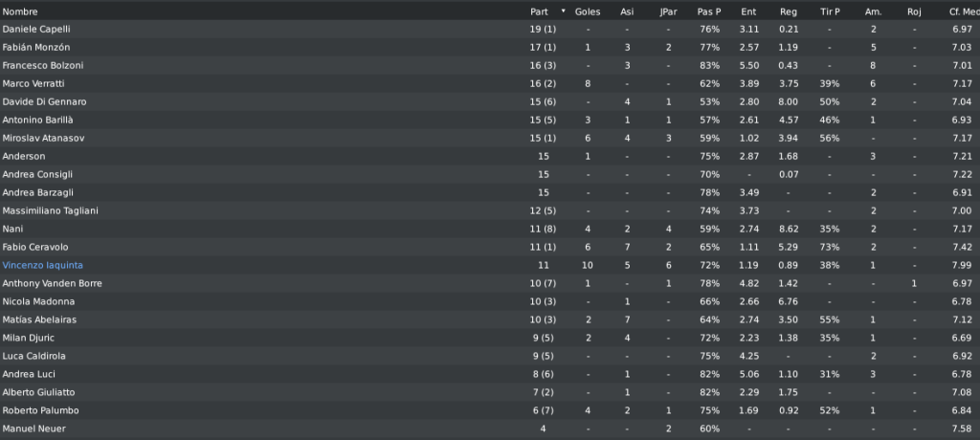Click the Ent column header
This screenshot has width=980, height=440.
click(x=748, y=11)
